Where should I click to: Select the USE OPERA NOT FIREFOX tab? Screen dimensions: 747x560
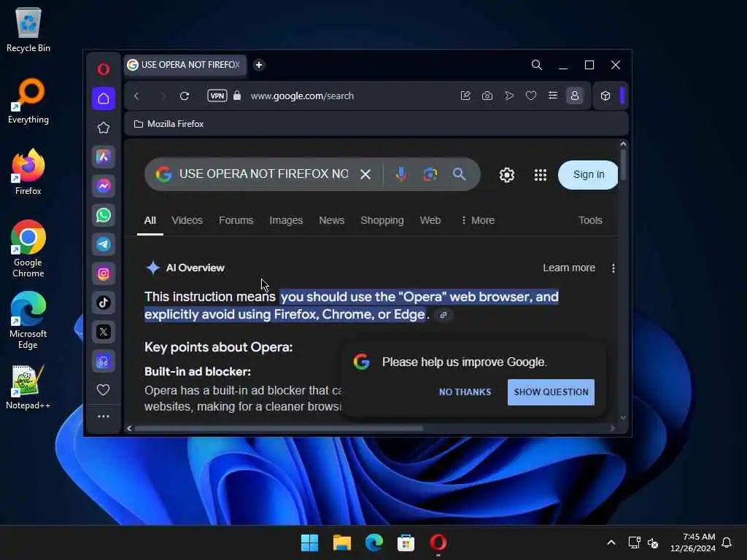(x=185, y=65)
